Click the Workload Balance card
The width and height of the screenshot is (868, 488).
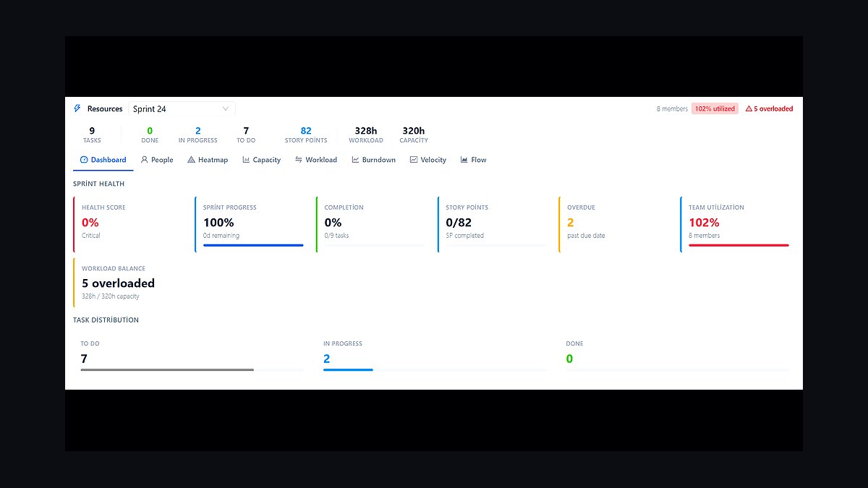tap(131, 282)
